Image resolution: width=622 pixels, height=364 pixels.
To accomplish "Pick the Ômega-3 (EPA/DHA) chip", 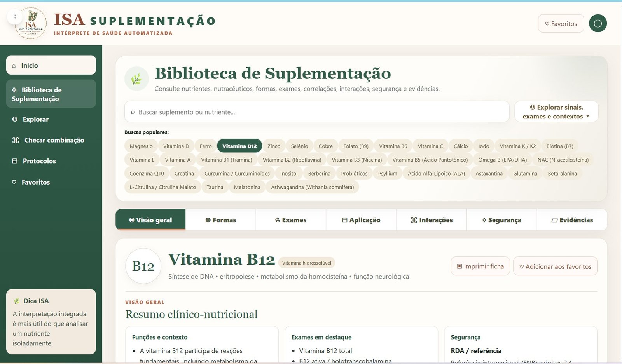I will coord(503,160).
